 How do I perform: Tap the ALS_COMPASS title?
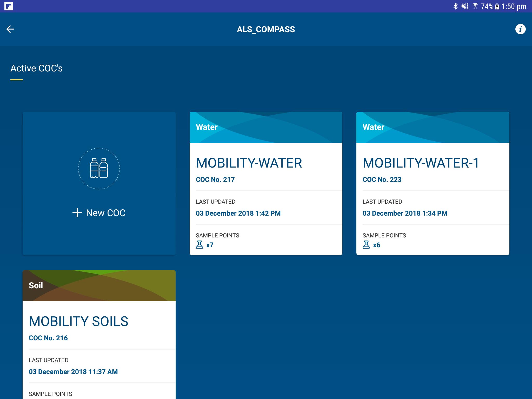point(266,29)
